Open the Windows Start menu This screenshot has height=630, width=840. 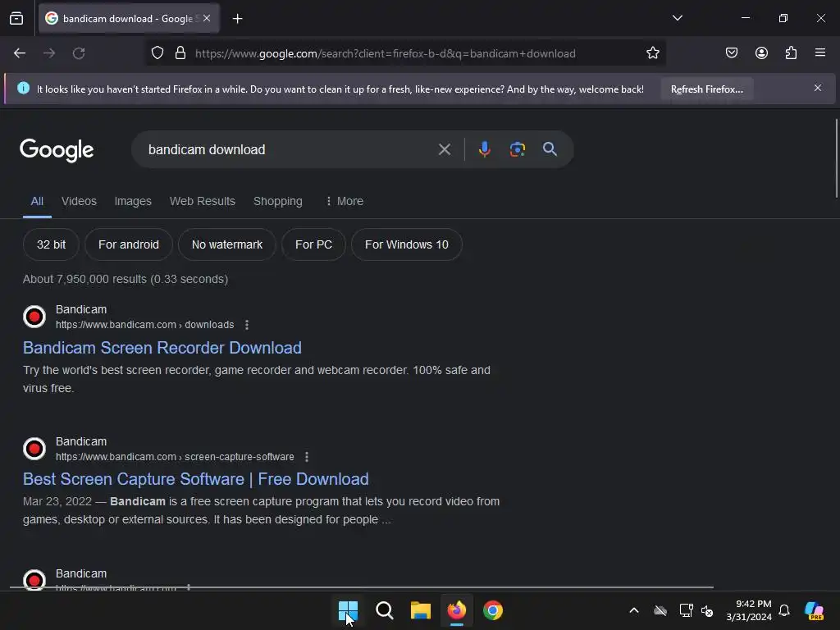click(x=348, y=610)
